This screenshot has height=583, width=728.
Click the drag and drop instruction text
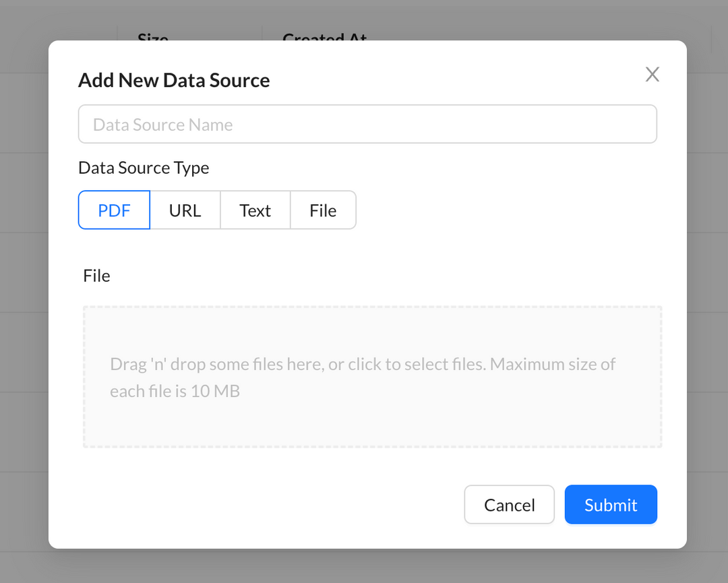click(x=363, y=377)
